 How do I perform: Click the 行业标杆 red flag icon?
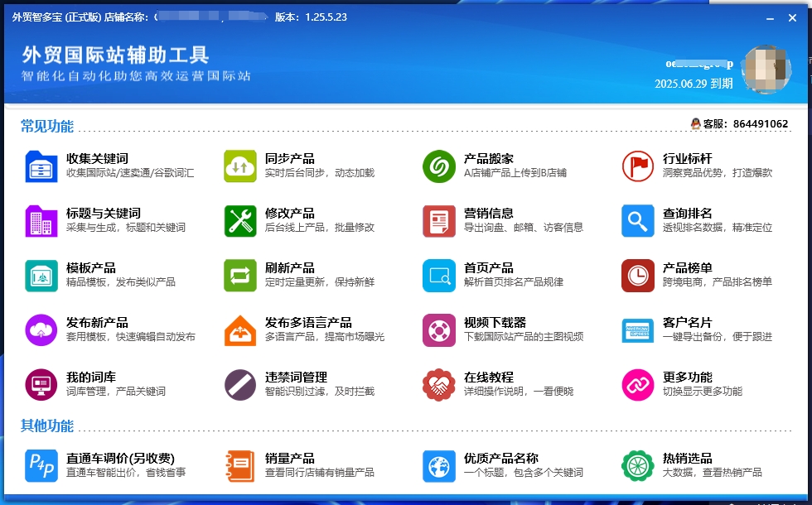click(x=638, y=166)
